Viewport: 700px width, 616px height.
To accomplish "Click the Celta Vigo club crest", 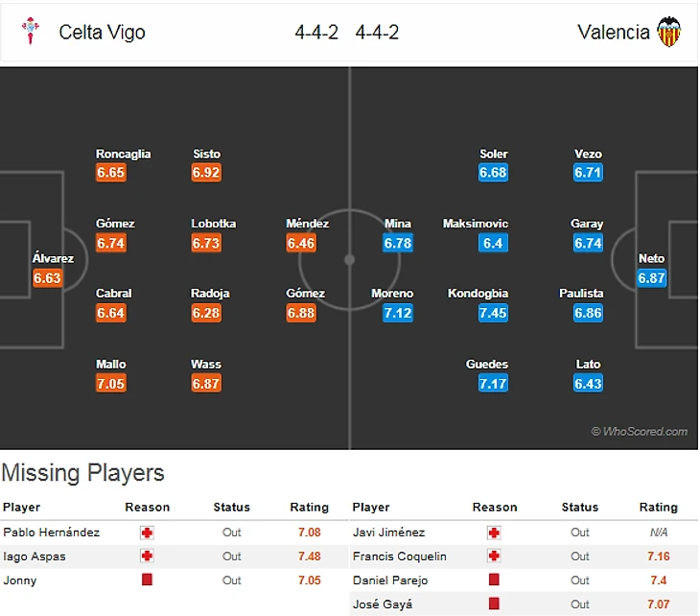I will [x=31, y=31].
